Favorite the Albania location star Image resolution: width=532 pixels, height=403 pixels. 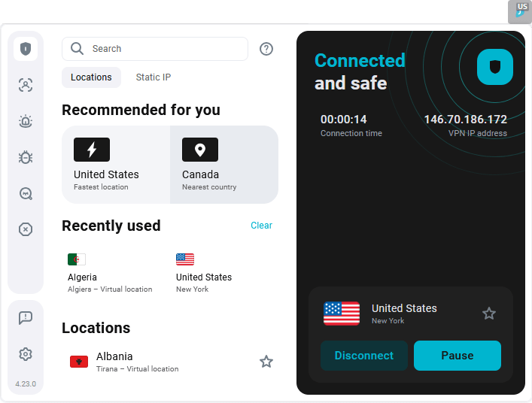[x=266, y=362]
